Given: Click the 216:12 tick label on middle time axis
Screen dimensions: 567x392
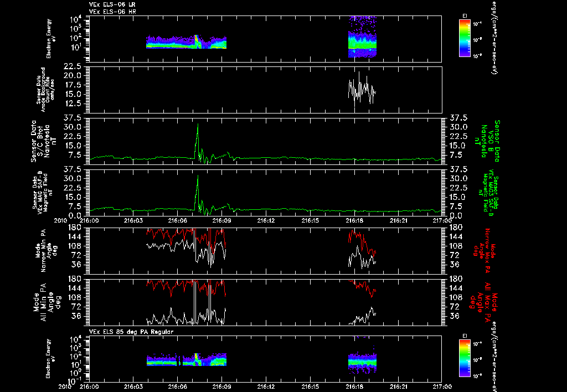Looking at the screenshot, I should [266, 220].
